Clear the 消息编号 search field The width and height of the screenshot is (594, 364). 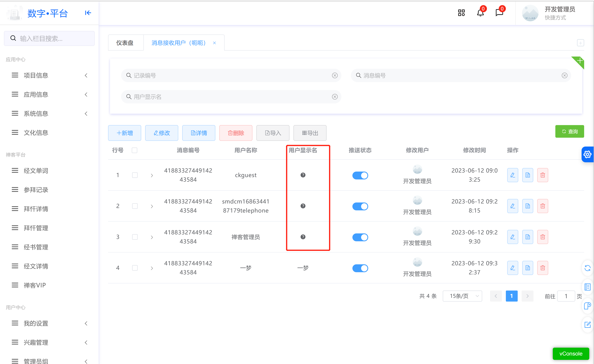tap(564, 76)
